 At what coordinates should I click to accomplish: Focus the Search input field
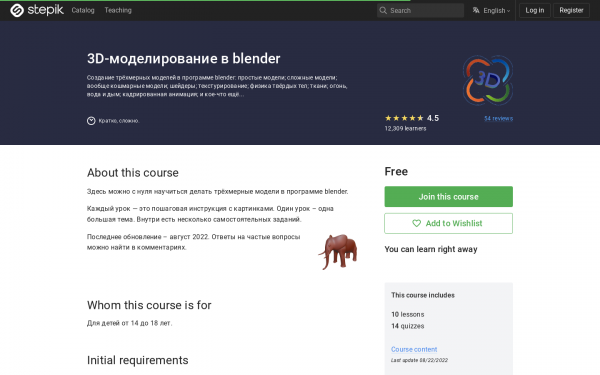coord(420,10)
